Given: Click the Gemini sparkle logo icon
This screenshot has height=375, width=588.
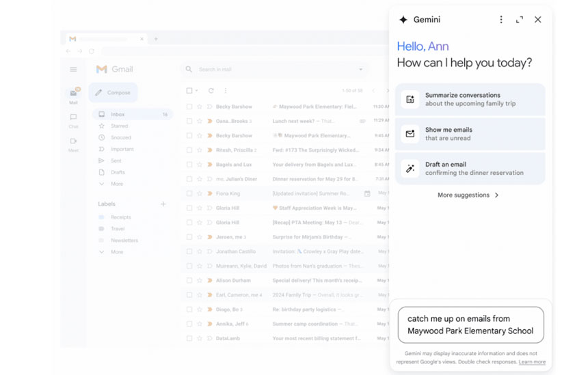Looking at the screenshot, I should pos(403,20).
